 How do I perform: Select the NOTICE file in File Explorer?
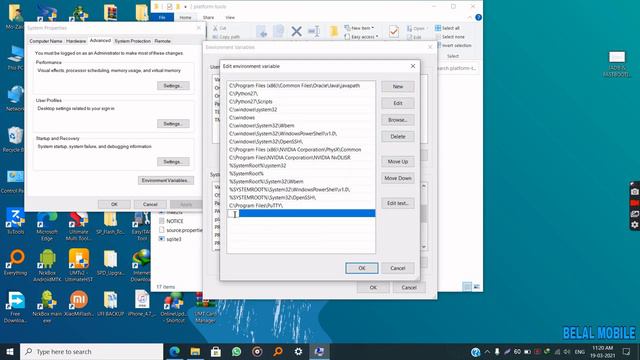[x=175, y=221]
